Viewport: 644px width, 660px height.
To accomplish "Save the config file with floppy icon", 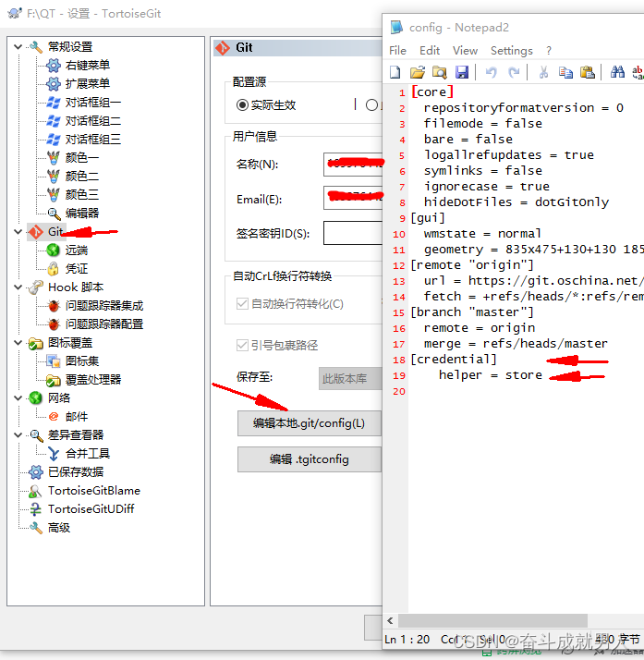I will point(462,72).
